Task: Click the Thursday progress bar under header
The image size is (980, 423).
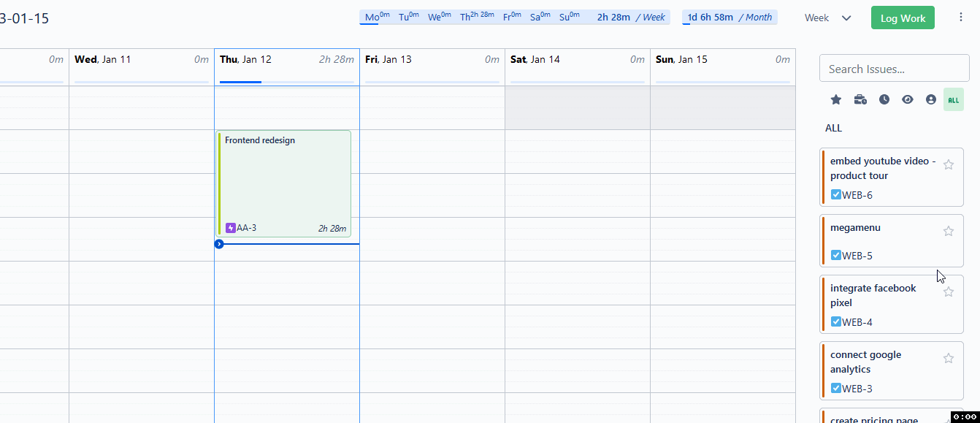Action: [287, 82]
